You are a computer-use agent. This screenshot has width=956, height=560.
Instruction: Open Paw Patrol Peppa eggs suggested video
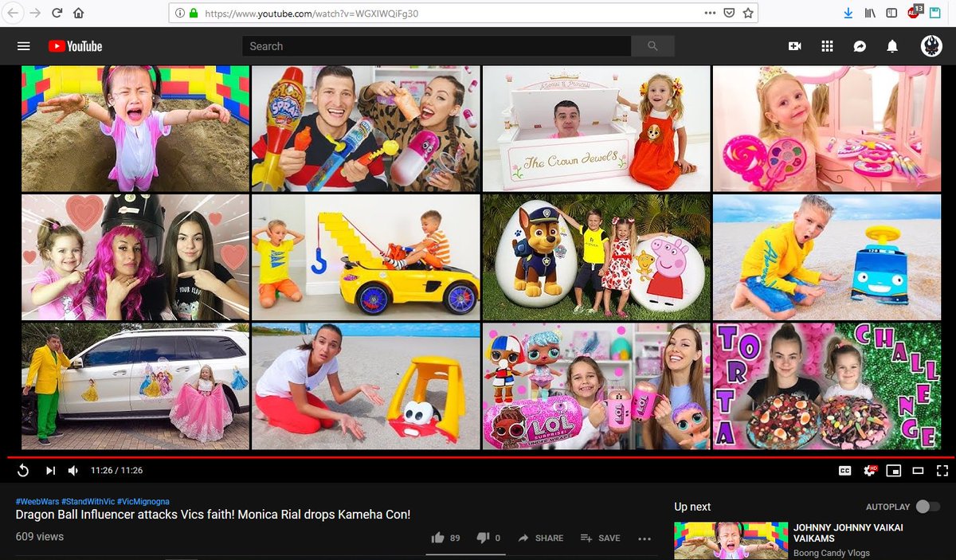click(x=596, y=257)
